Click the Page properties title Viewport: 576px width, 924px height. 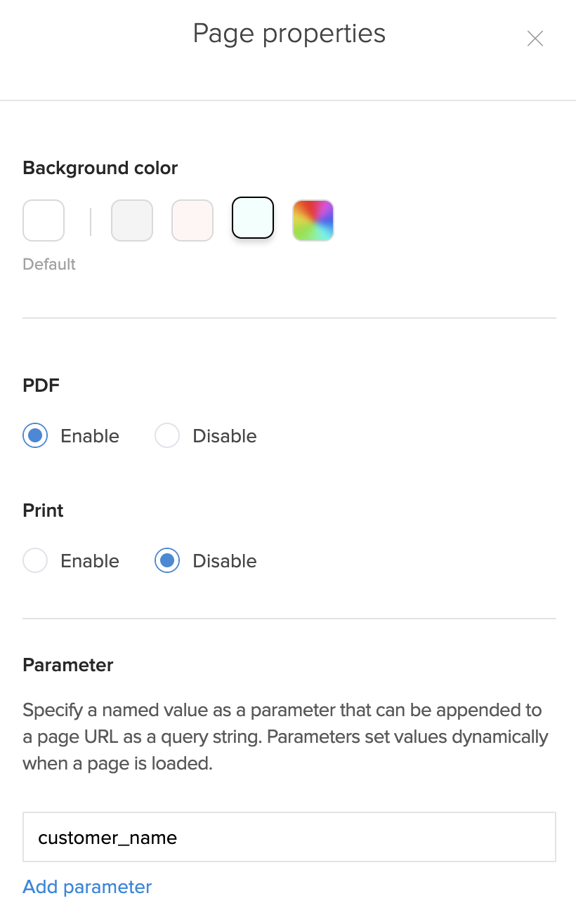(289, 34)
